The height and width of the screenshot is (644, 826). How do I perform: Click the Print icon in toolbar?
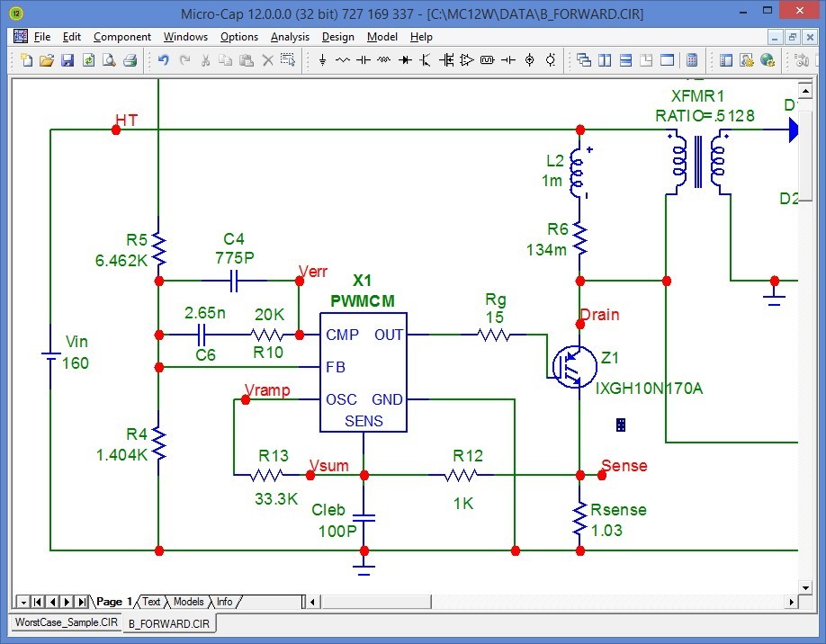click(130, 60)
